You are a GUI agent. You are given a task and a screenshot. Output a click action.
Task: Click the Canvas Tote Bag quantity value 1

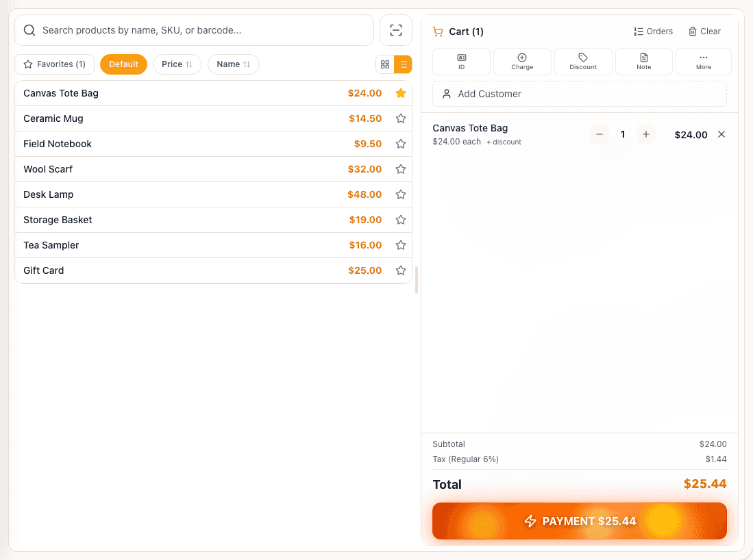[x=623, y=134]
